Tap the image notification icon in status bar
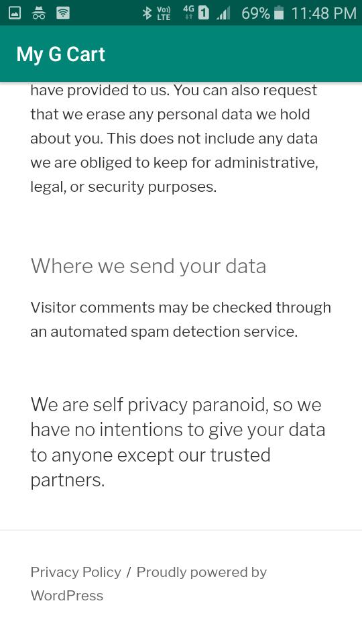This screenshot has width=362, height=644. click(15, 13)
